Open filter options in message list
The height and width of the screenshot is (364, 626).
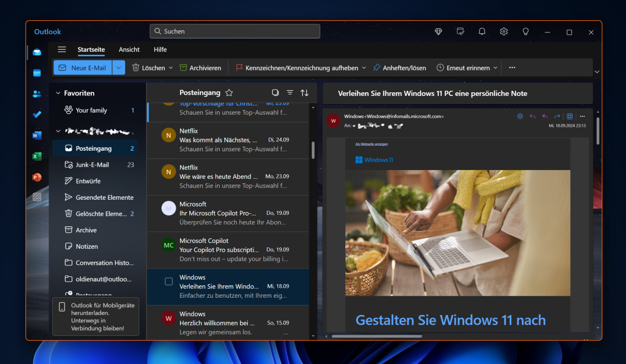click(290, 92)
